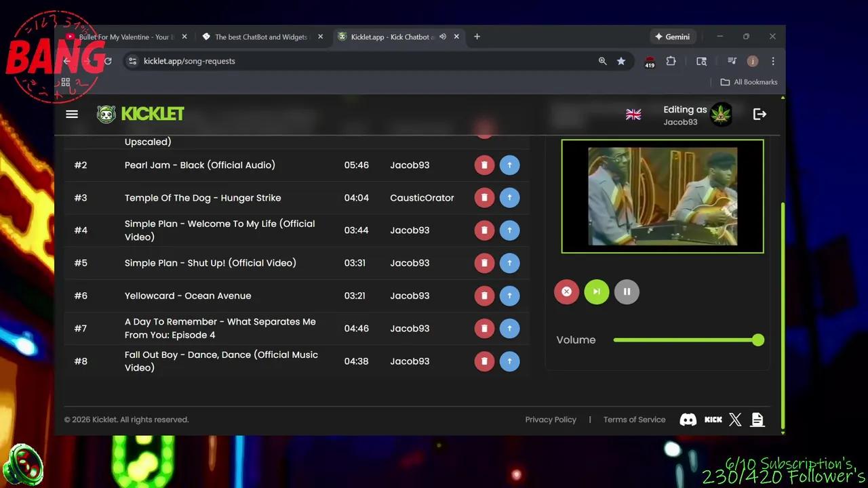Click the profile avatar next to Jacob93
868x488 pixels.
722,115
